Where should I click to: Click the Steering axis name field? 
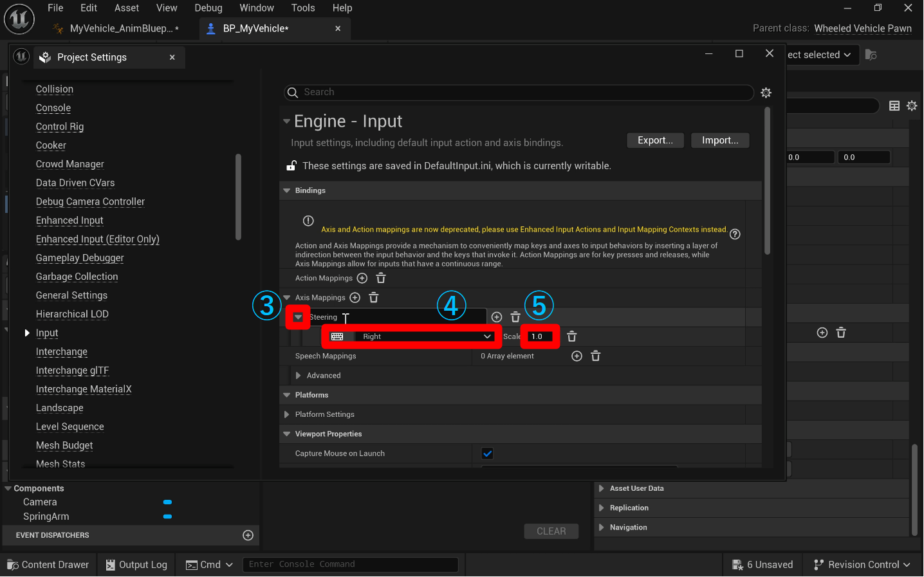(x=397, y=317)
